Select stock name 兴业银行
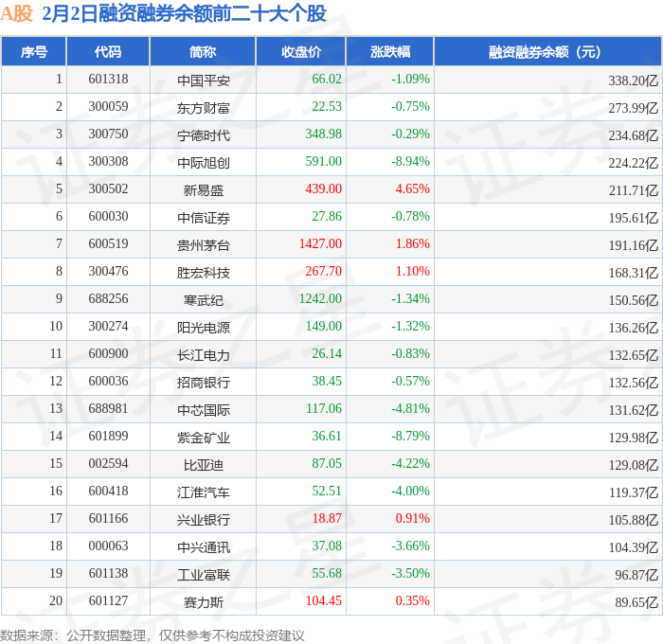Image resolution: width=663 pixels, height=644 pixels. (204, 520)
